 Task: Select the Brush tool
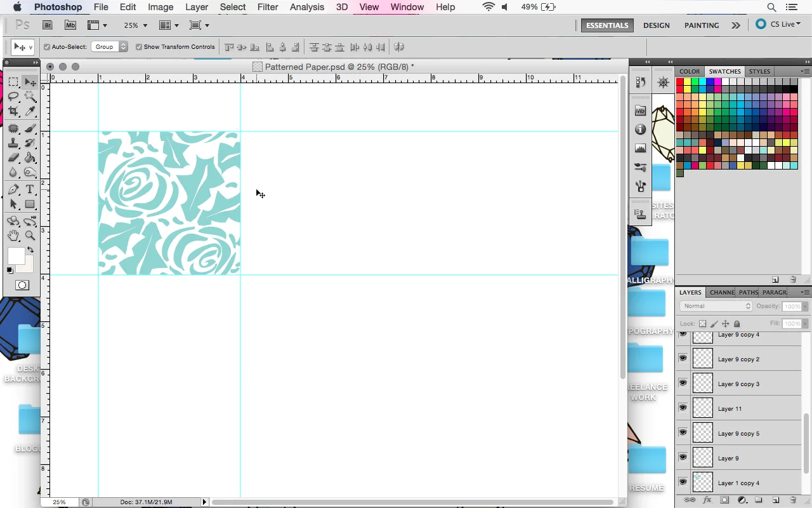coord(30,129)
